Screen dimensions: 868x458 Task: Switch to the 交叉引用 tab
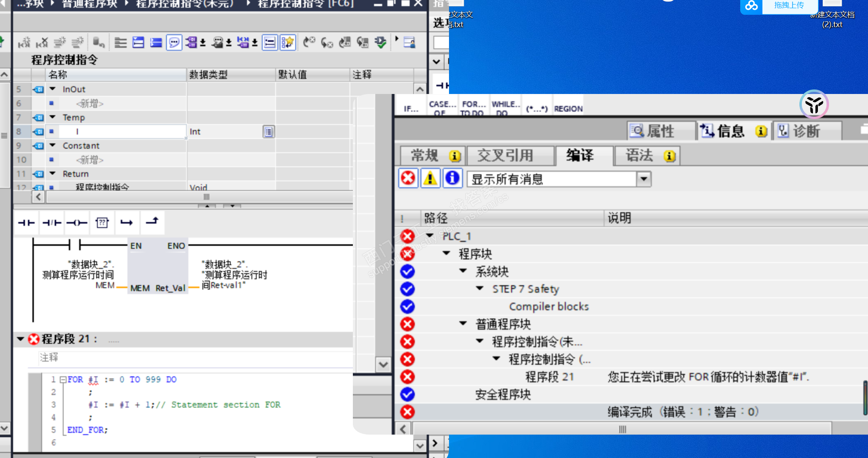[x=505, y=156]
